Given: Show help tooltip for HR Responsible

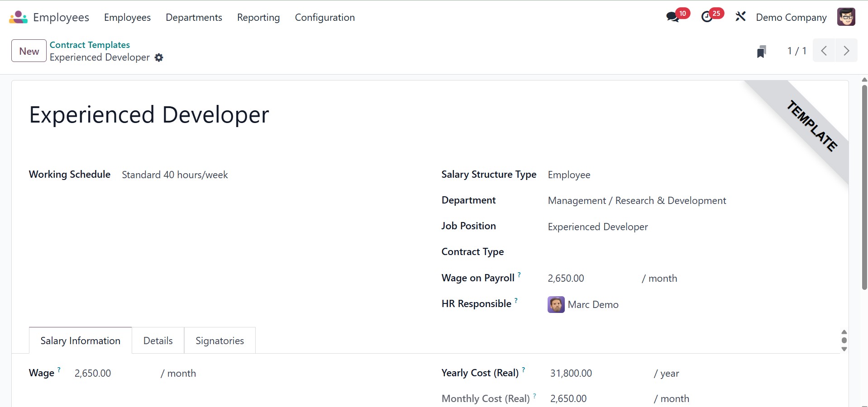Looking at the screenshot, I should click(516, 300).
